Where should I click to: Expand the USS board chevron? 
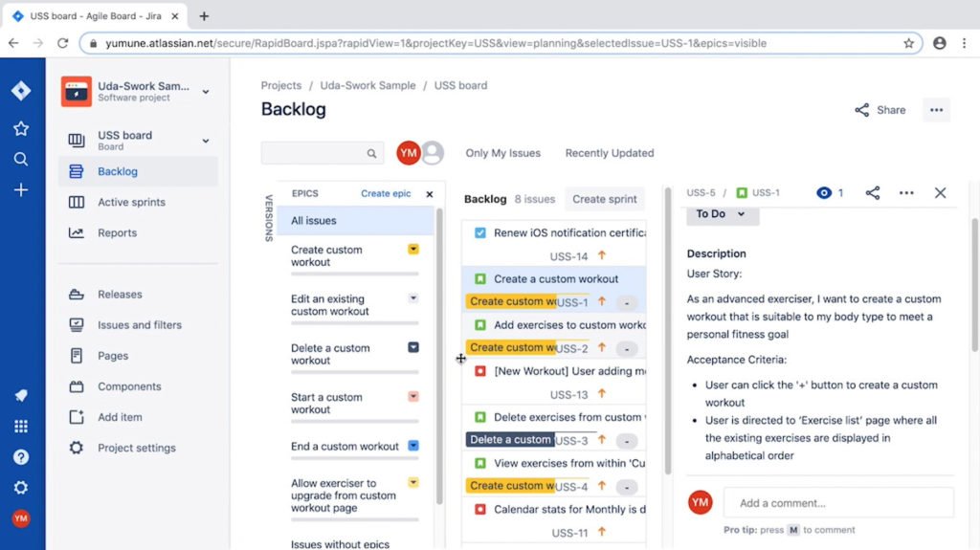coord(206,141)
